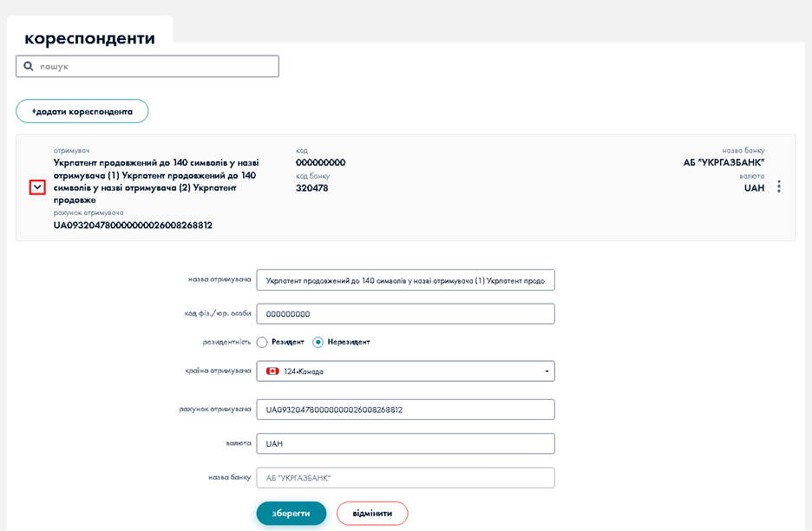
Task: Open the країна отримувача dropdown arrow
Action: click(x=547, y=371)
